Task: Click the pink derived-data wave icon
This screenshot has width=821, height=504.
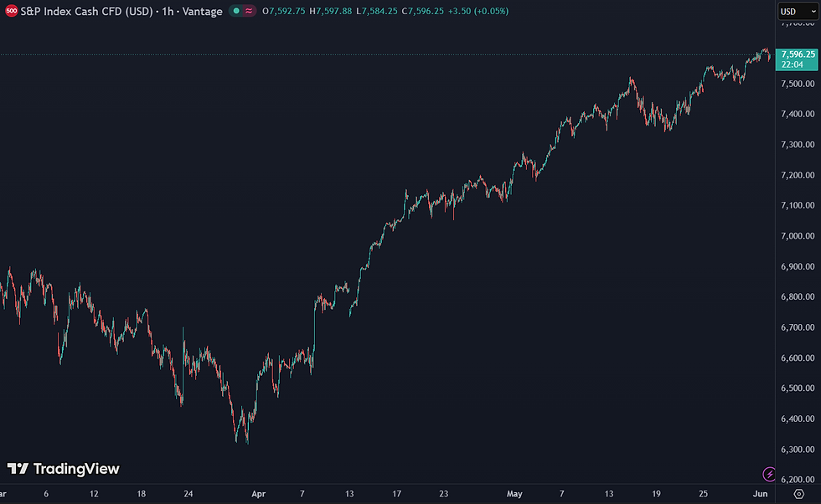Action: point(249,11)
